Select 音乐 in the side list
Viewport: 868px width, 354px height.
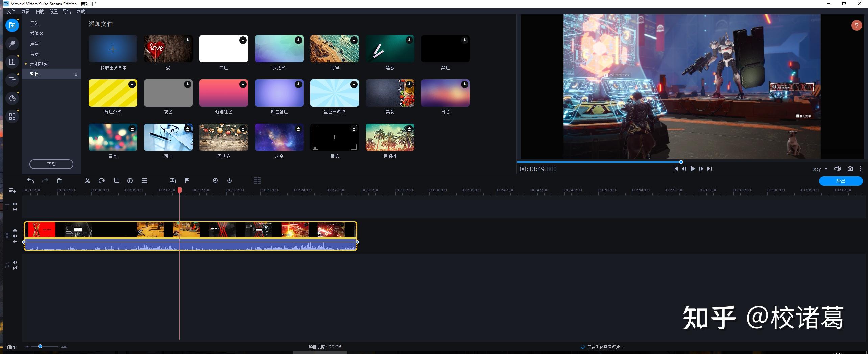51,54
